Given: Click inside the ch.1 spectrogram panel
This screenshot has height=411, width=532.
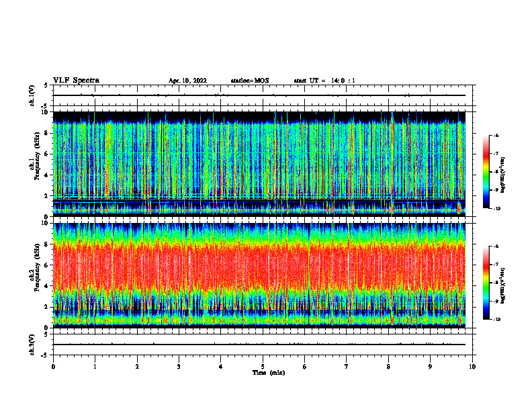Looking at the screenshot, I should (x=259, y=164).
